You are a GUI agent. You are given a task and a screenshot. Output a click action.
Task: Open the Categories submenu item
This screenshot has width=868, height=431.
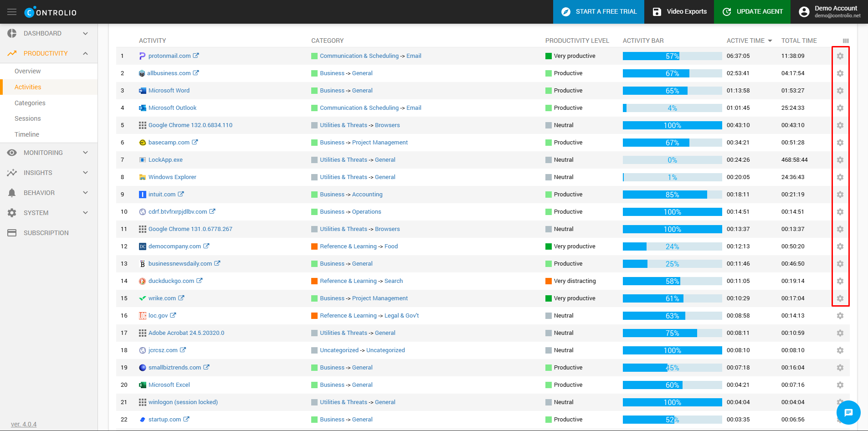click(x=30, y=103)
